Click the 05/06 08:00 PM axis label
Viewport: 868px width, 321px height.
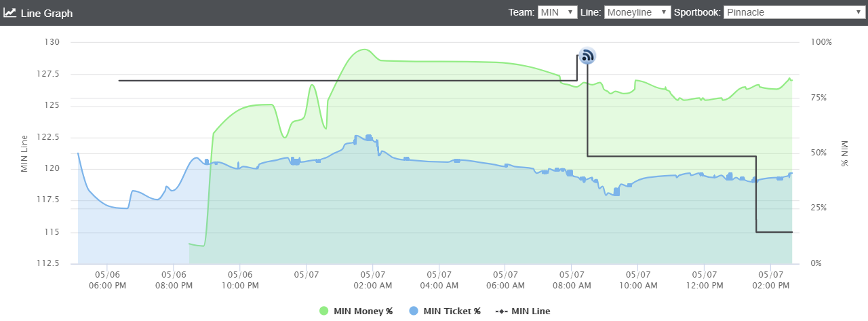click(174, 280)
